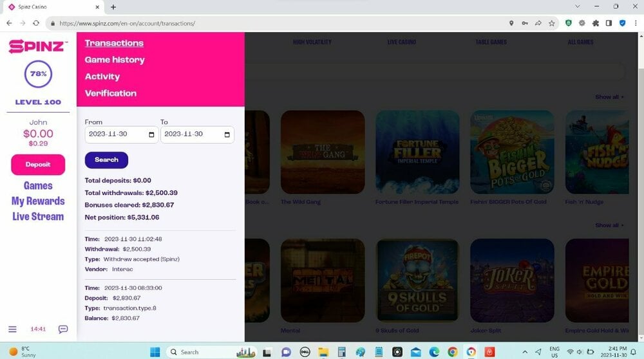Open the saved passwords key icon

(x=524, y=23)
